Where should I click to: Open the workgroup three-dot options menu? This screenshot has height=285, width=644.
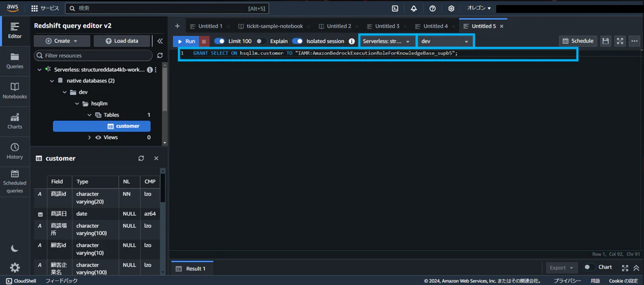[155, 70]
